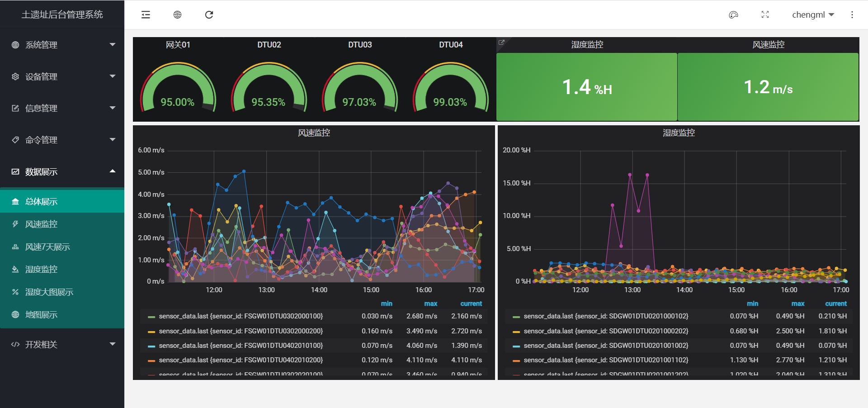Open the 网关01 gauge panel title
This screenshot has width=868, height=408.
coord(178,45)
